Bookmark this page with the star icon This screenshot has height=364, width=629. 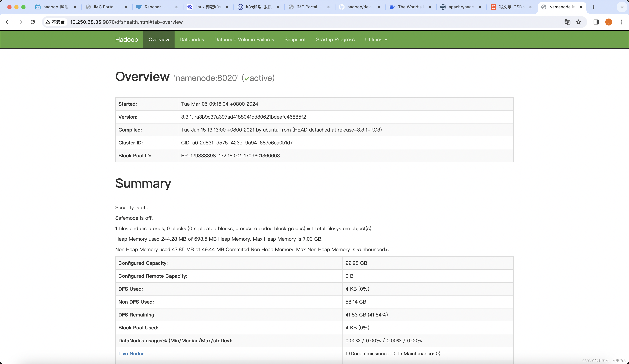(579, 22)
